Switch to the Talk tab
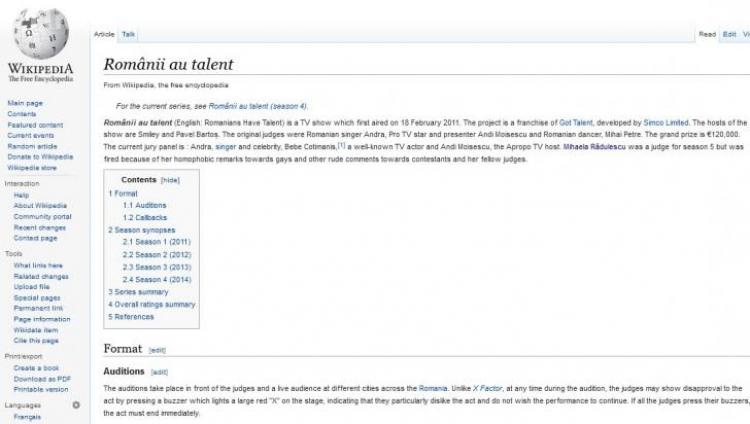 [x=128, y=34]
